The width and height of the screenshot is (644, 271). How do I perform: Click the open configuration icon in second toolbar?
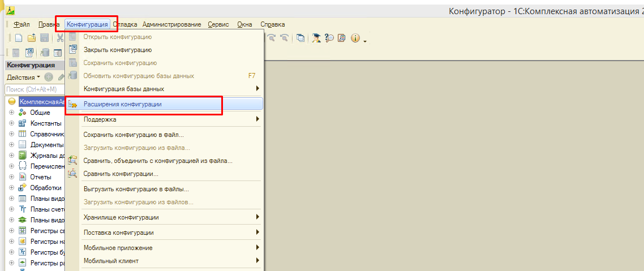[16, 53]
